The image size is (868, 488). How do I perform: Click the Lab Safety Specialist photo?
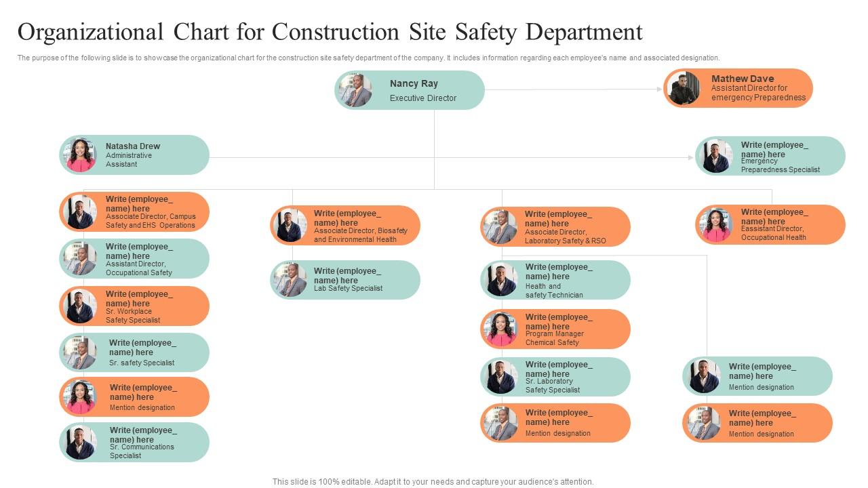pos(291,279)
